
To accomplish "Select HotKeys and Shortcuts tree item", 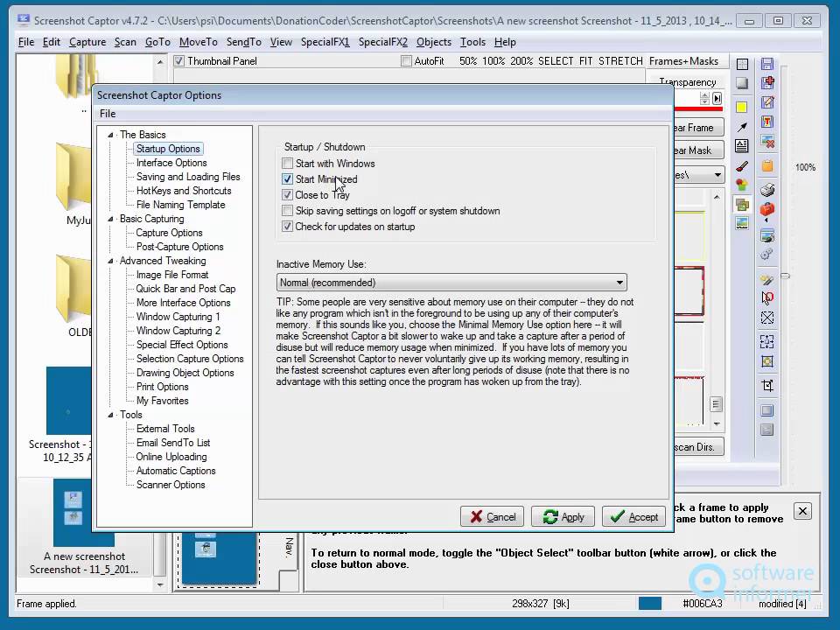I will tap(184, 191).
